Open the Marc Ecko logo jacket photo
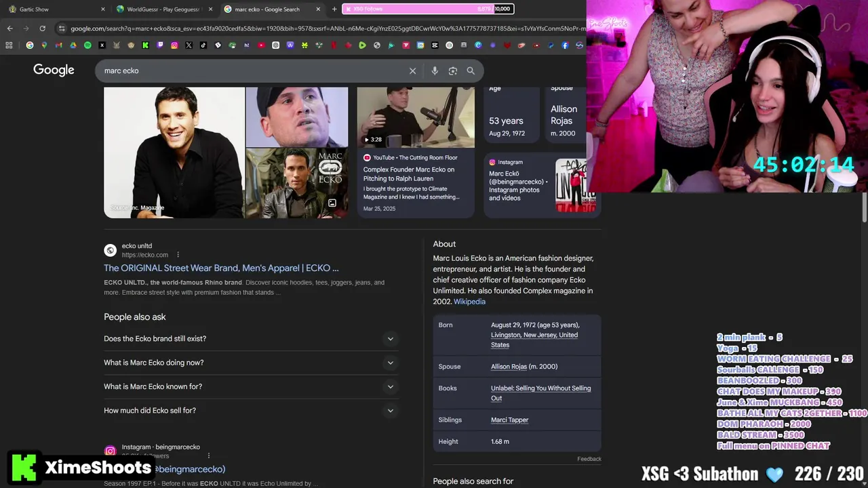Screen dimensions: 868x488 coord(296,183)
